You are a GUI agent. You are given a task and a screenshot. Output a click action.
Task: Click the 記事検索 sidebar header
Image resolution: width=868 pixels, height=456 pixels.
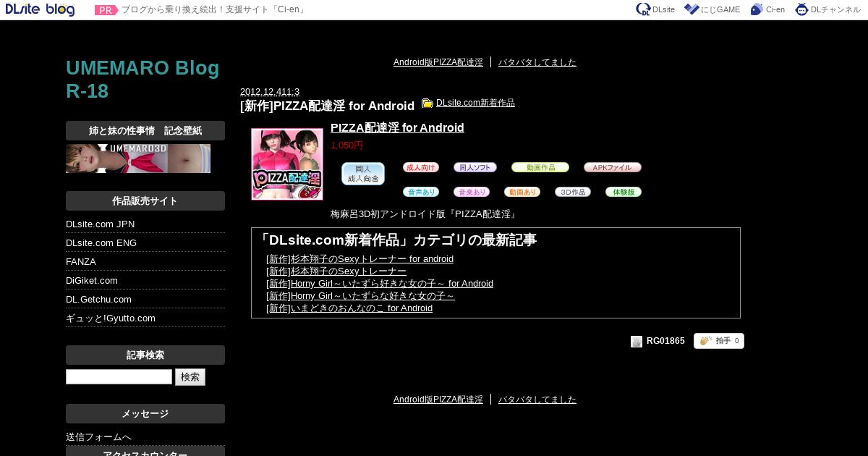coord(145,355)
